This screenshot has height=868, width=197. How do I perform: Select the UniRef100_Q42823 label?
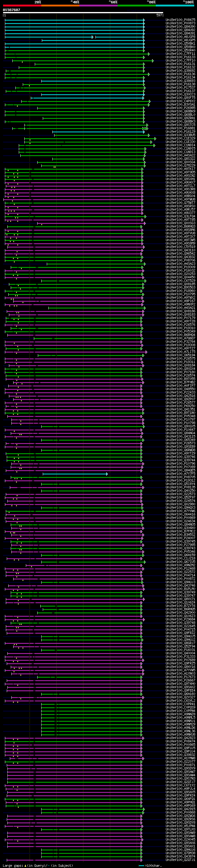[x=180, y=738]
